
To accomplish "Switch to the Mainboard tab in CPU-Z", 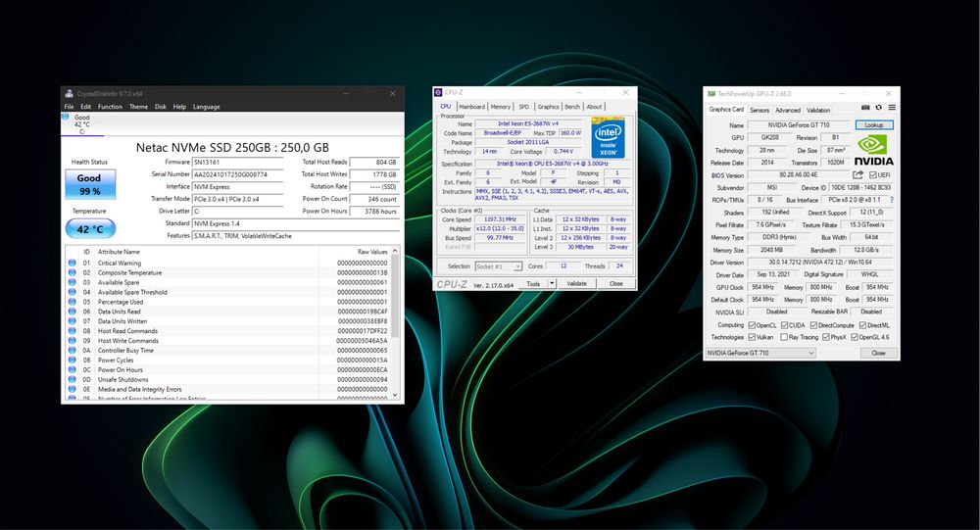I will tap(472, 107).
